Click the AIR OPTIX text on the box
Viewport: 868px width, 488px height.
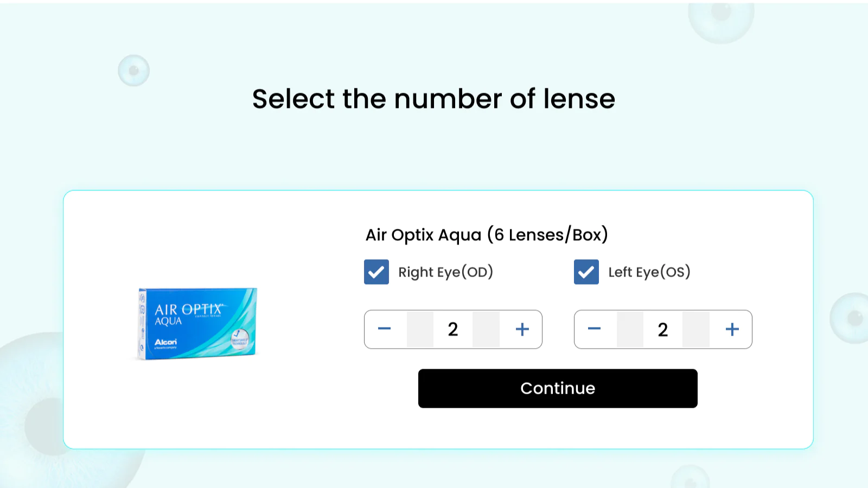pyautogui.click(x=188, y=309)
